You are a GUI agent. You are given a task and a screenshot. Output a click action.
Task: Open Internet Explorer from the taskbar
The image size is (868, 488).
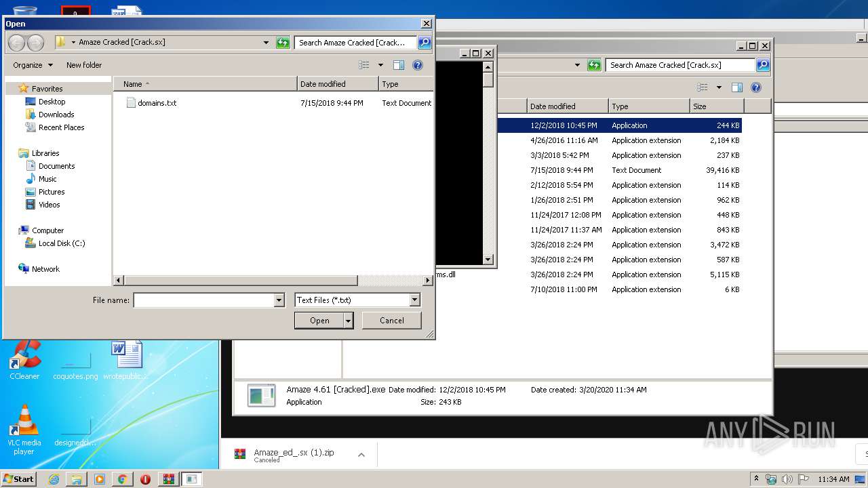pos(54,479)
